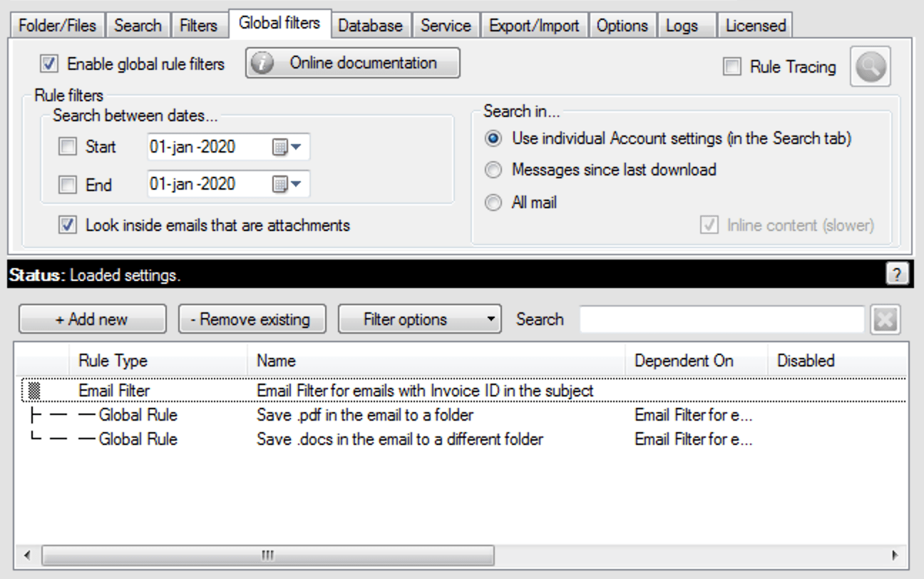Screen dimensions: 924x579
Task: Switch to the Database tab
Action: 370,26
